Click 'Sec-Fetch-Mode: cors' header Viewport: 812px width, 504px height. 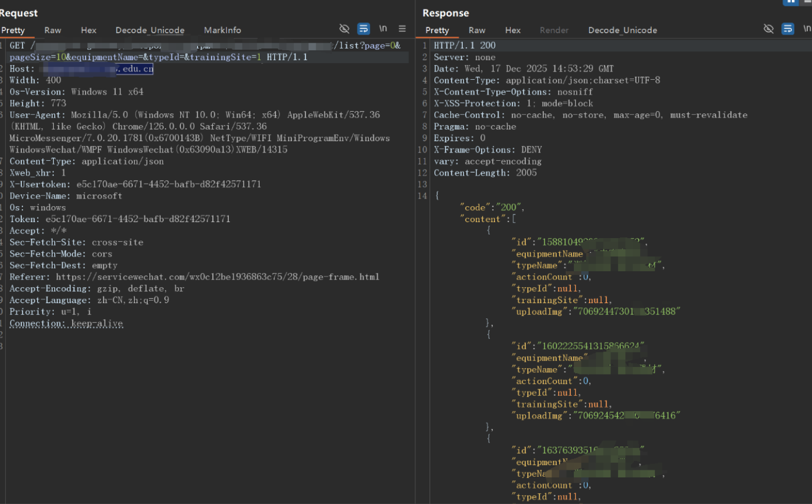pyautogui.click(x=61, y=254)
